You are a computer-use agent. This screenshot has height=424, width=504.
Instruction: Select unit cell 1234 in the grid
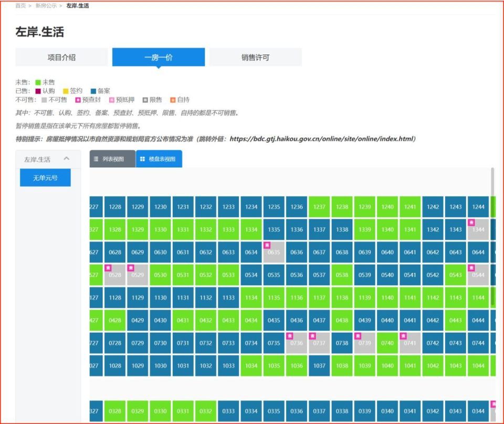[251, 207]
